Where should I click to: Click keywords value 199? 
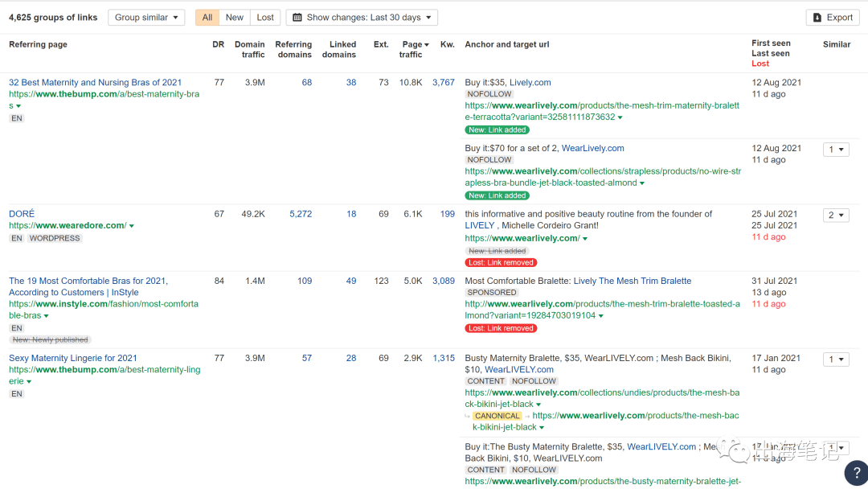pos(448,214)
